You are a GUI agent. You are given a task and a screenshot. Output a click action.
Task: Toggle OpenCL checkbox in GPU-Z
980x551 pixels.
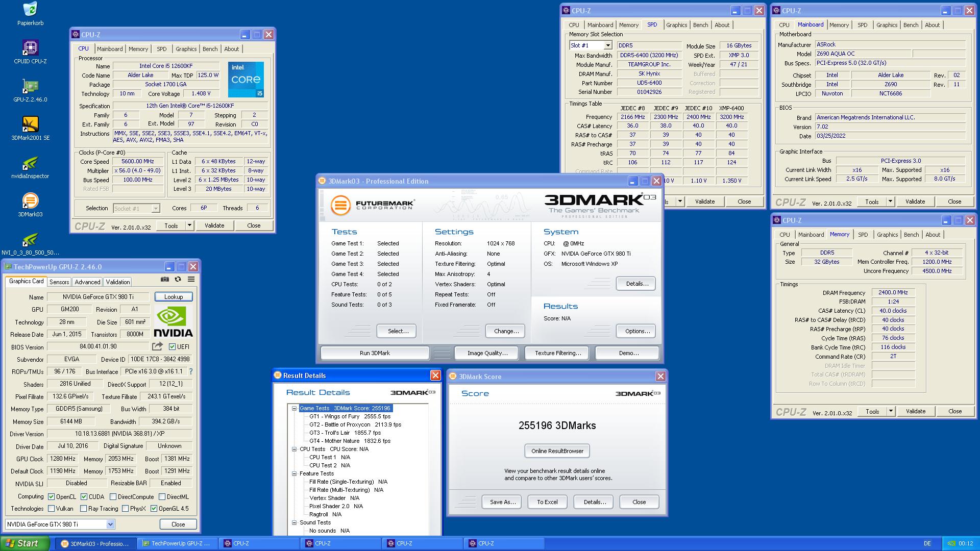click(x=51, y=496)
